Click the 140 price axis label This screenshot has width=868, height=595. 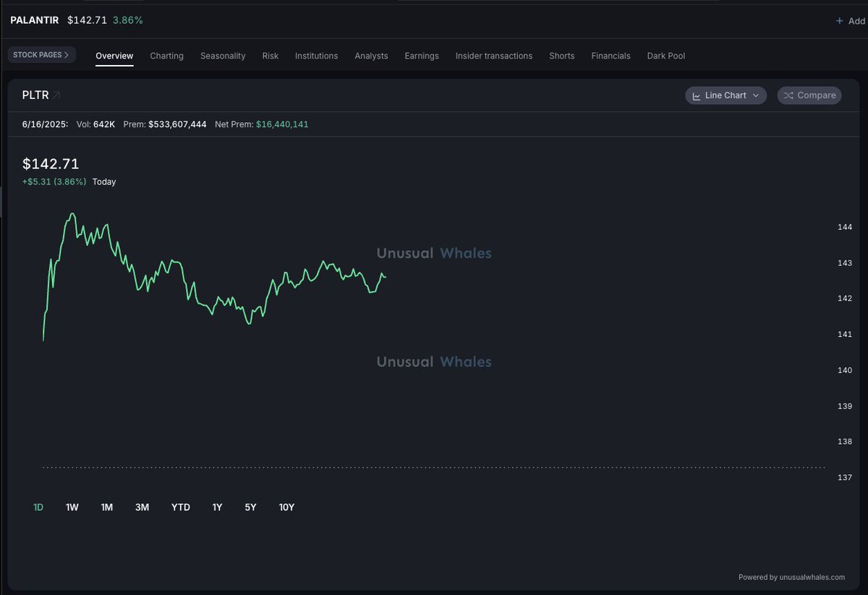tap(845, 370)
